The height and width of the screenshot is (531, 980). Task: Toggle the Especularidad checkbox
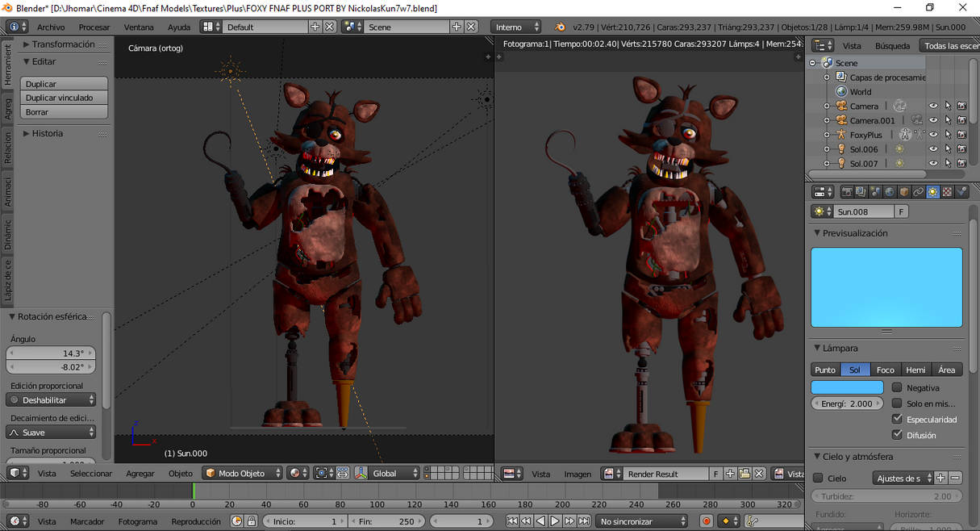pos(897,419)
